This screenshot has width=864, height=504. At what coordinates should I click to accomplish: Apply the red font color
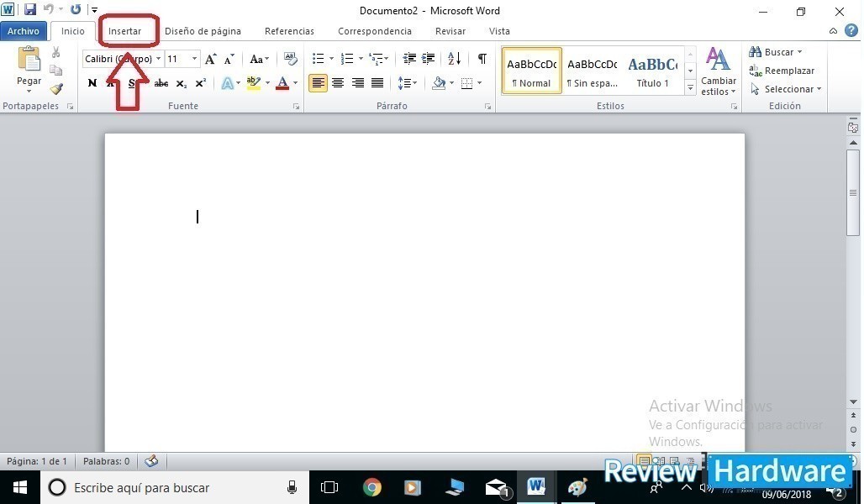coord(282,83)
